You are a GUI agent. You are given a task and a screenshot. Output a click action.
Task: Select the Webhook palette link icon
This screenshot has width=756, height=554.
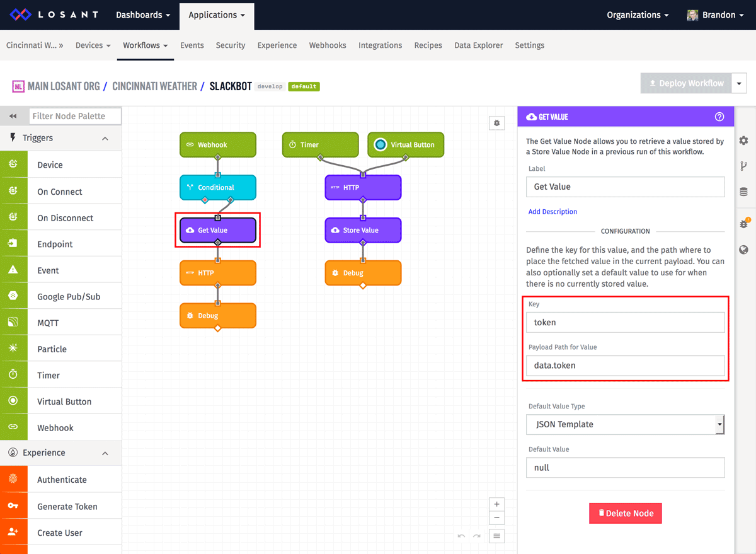tap(13, 427)
